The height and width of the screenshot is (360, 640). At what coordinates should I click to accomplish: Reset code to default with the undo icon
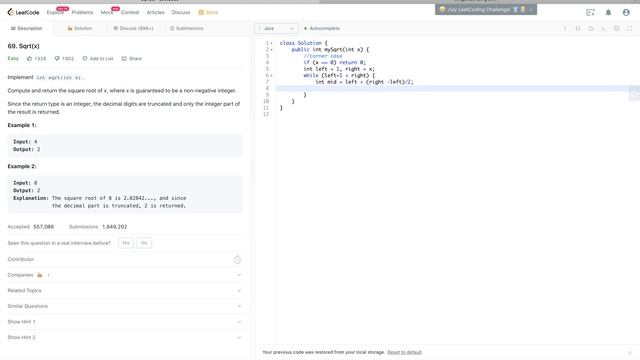pyautogui.click(x=591, y=29)
